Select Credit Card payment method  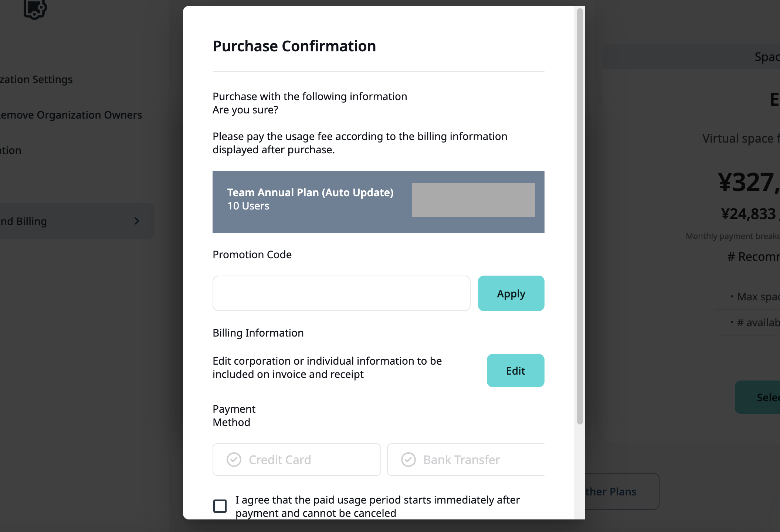[x=296, y=460]
